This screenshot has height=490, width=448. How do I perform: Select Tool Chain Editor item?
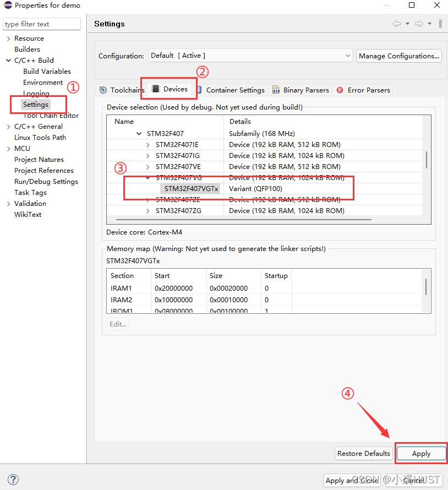[51, 116]
